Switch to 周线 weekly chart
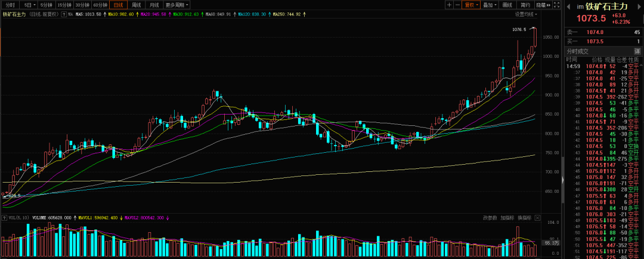 [137, 5]
